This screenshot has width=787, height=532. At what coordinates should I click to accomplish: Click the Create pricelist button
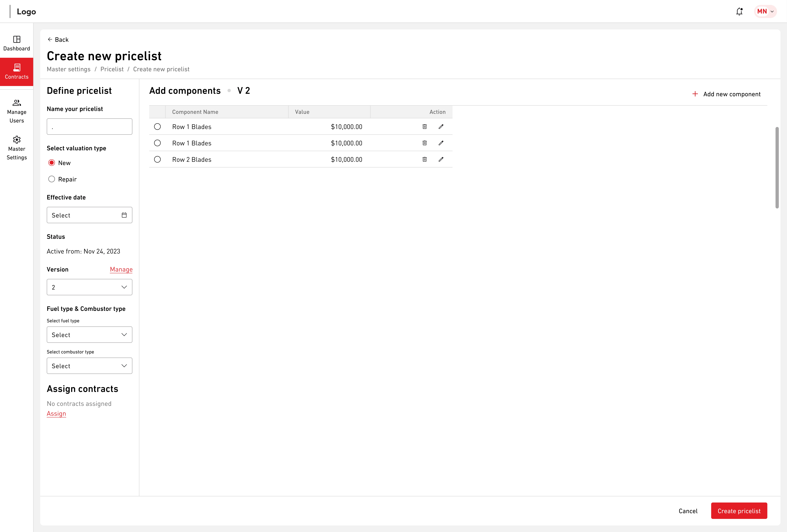click(x=739, y=511)
